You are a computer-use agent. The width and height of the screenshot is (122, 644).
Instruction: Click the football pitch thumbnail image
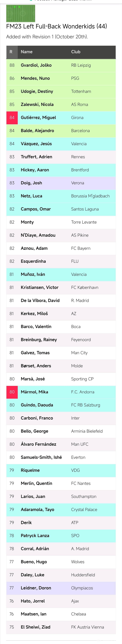(x=21, y=13)
